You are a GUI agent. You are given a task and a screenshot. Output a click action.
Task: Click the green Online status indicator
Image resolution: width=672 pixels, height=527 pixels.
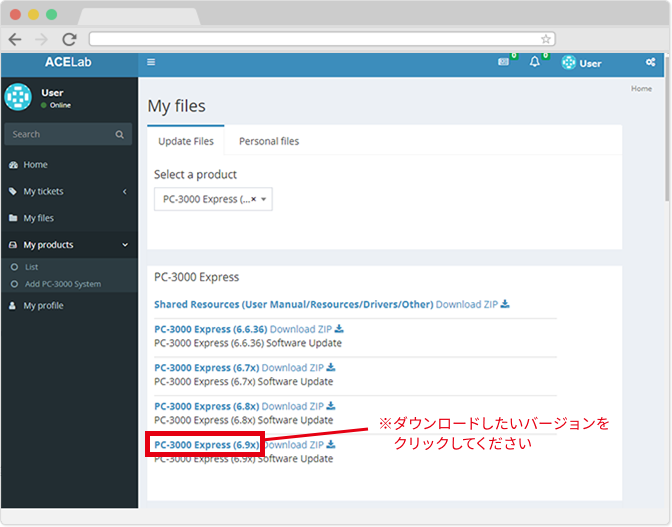pyautogui.click(x=44, y=105)
